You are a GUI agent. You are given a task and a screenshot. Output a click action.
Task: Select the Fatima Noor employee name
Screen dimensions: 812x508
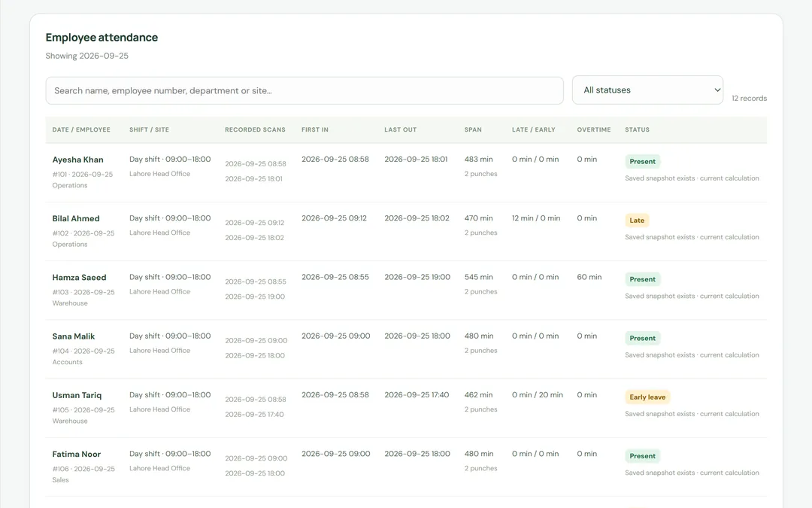[77, 454]
